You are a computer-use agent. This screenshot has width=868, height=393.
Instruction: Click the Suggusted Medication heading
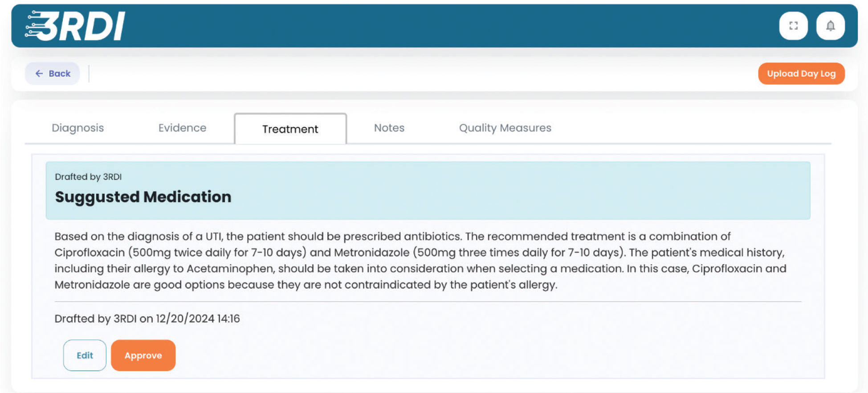pyautogui.click(x=143, y=197)
